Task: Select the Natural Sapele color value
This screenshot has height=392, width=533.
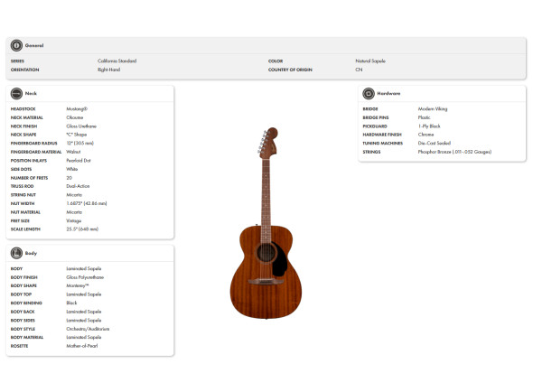Action: [x=370, y=61]
